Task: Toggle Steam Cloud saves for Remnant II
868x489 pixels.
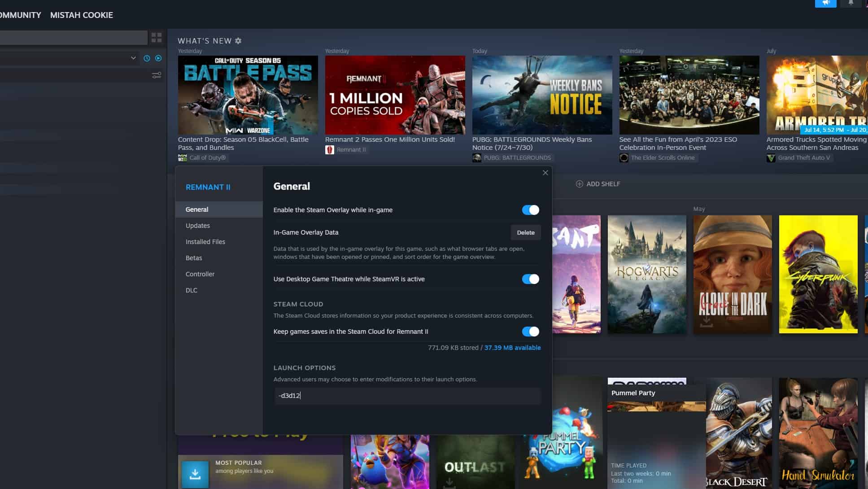Action: coord(530,332)
